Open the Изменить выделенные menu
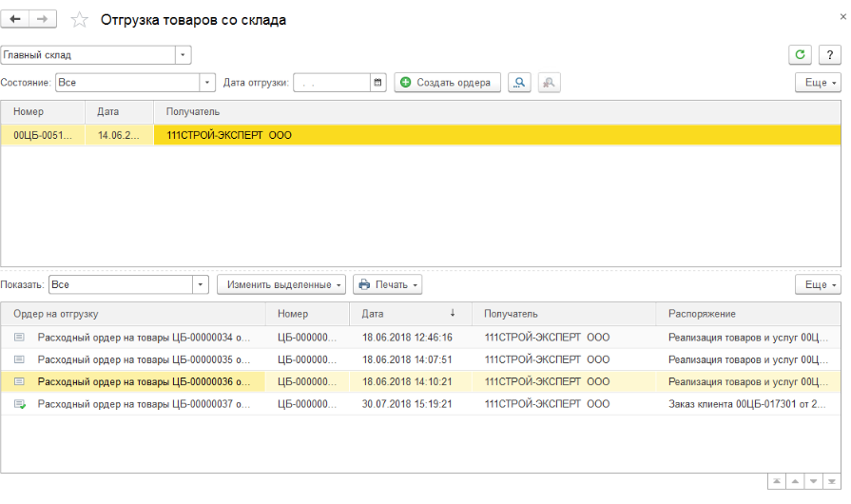Viewport: 851px width, 504px height. pyautogui.click(x=281, y=284)
